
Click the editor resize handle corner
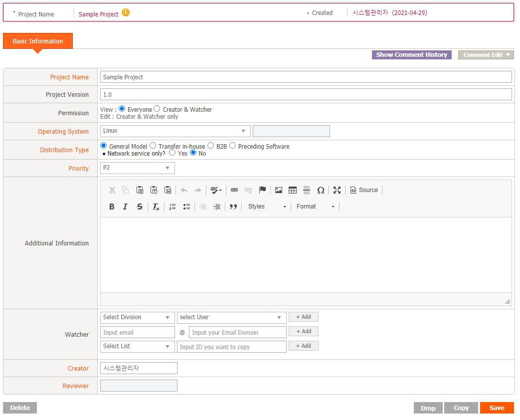(x=507, y=301)
